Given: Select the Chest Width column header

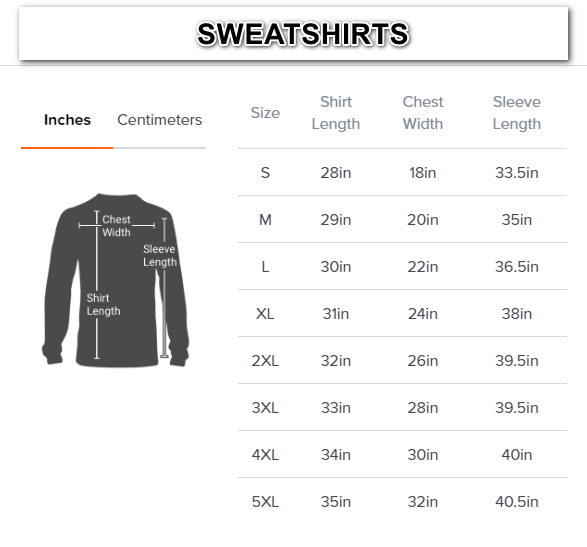Looking at the screenshot, I should point(423,113).
